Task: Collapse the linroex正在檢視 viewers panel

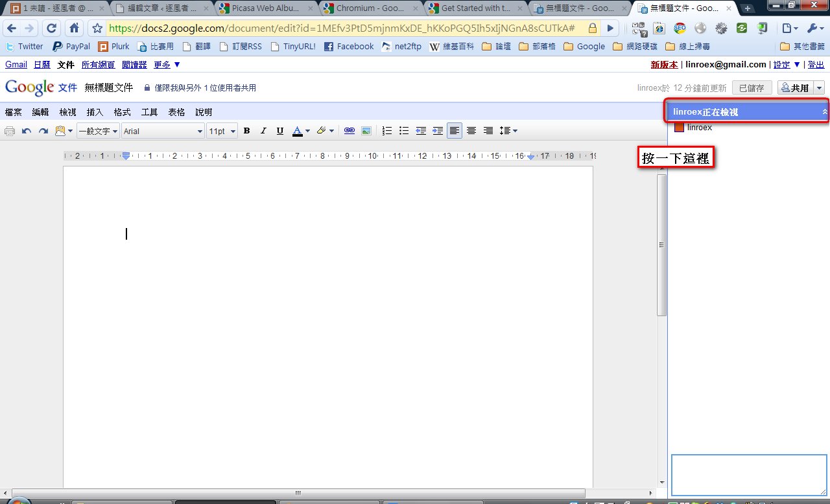Action: 824,112
